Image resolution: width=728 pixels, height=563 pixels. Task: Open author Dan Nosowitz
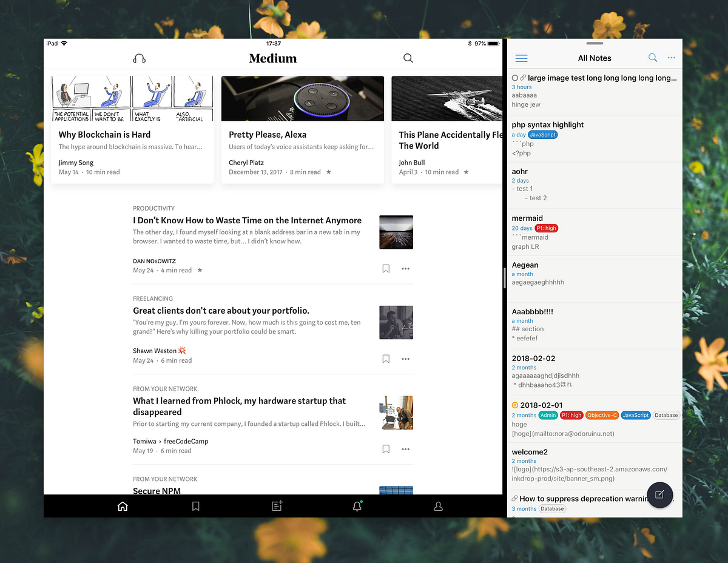click(x=155, y=261)
